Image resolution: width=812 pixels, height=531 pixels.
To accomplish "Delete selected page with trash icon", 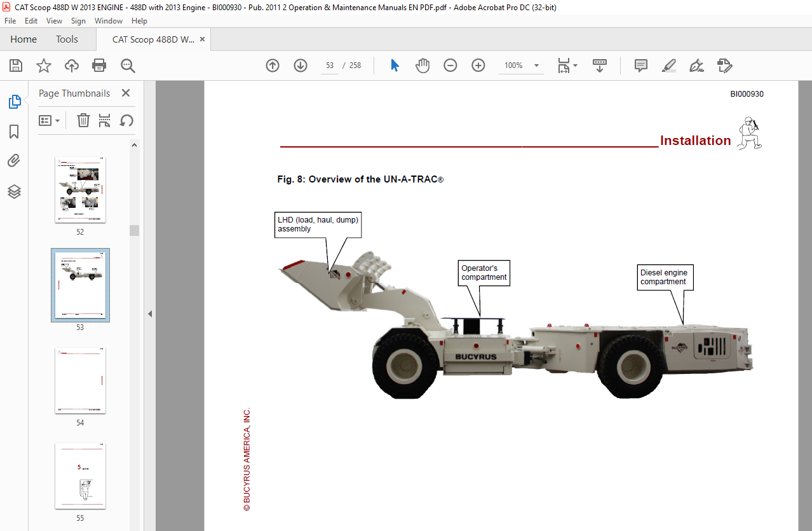I will tap(83, 120).
